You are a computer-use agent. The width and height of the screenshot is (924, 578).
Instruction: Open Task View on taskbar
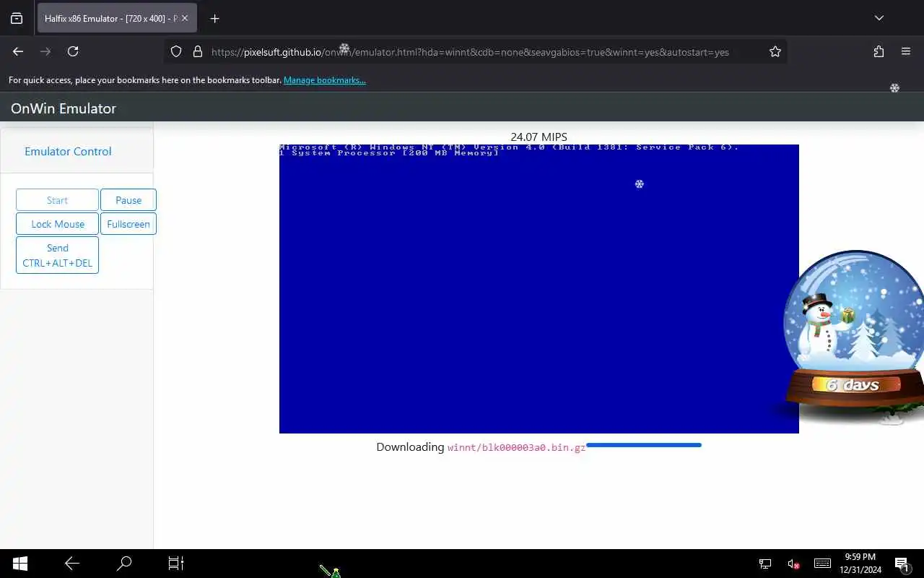(x=176, y=564)
